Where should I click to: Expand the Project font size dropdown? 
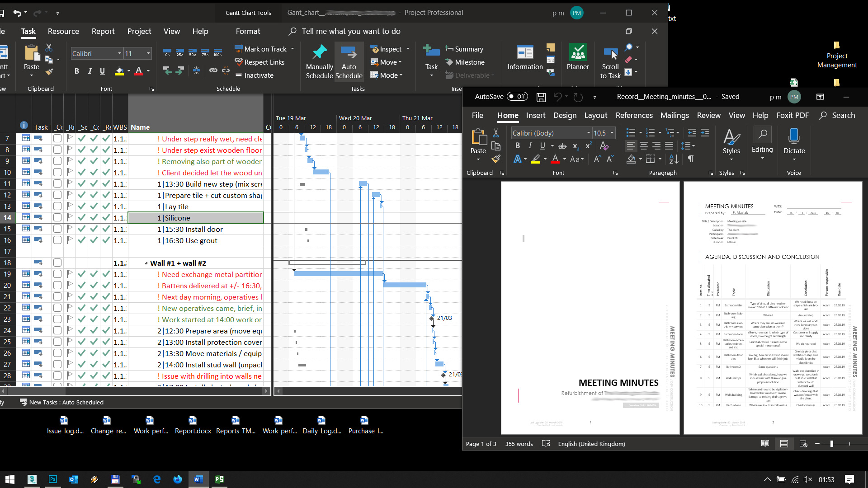148,54
